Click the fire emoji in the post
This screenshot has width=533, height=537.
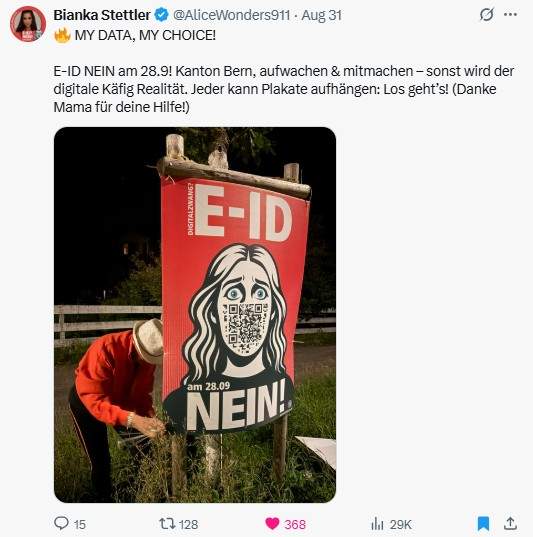coord(62,35)
